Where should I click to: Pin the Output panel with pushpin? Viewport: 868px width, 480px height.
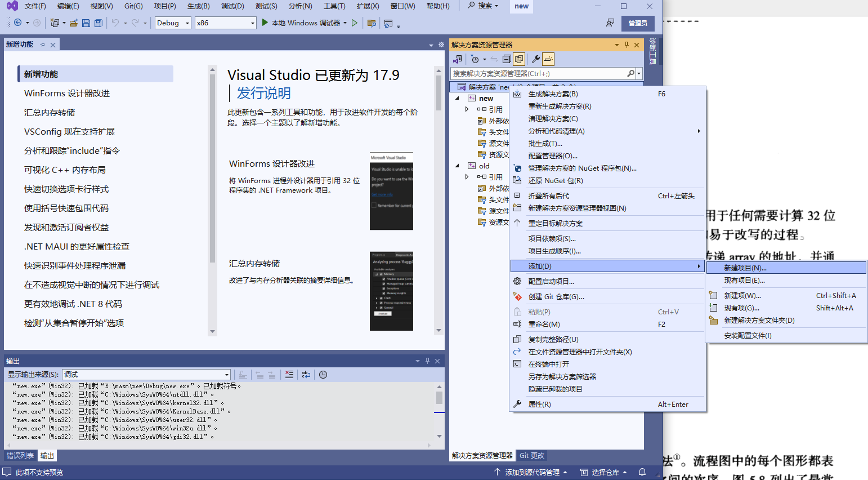pyautogui.click(x=427, y=361)
